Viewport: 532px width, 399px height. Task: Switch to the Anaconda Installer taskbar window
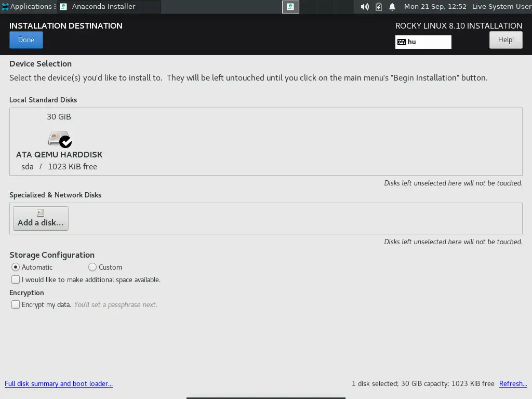(x=109, y=6)
